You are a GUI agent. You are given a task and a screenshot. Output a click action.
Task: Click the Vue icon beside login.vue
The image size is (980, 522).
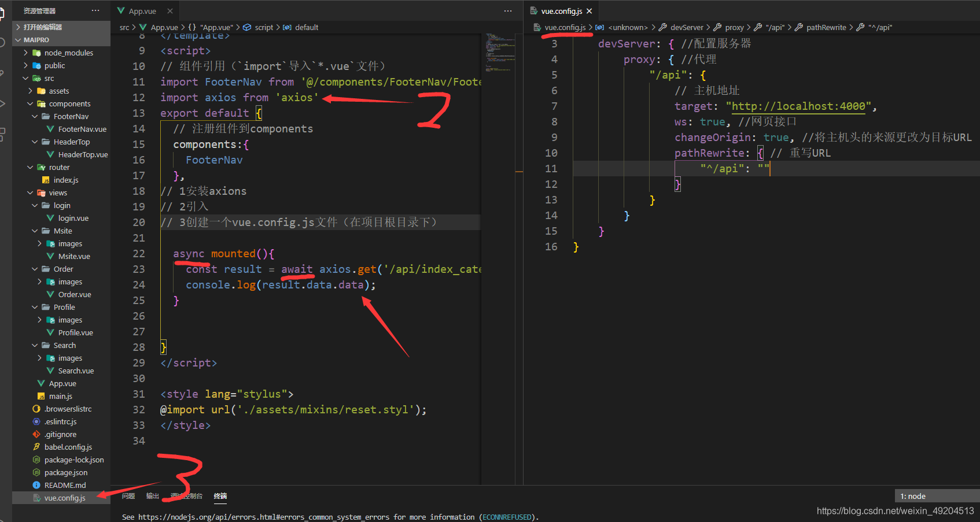(x=50, y=218)
